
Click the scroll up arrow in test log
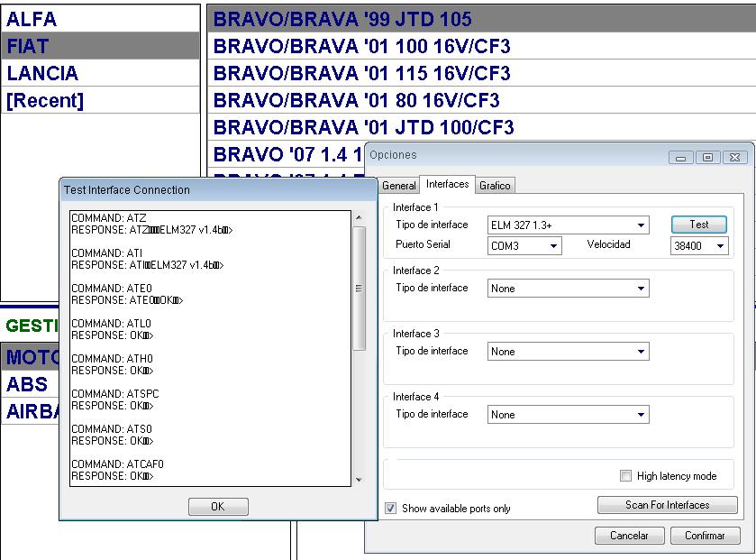click(x=360, y=217)
